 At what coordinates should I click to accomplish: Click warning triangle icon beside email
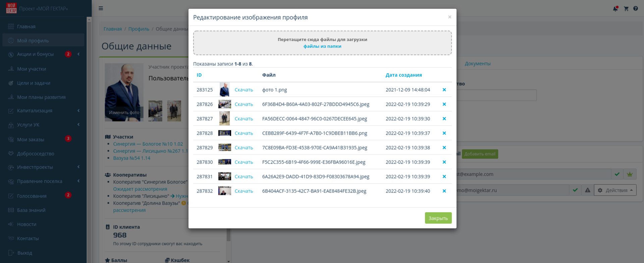[x=588, y=190]
